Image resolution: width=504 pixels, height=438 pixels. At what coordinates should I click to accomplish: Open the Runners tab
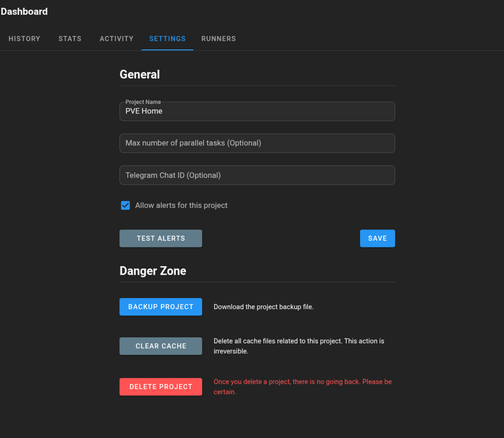coord(219,39)
